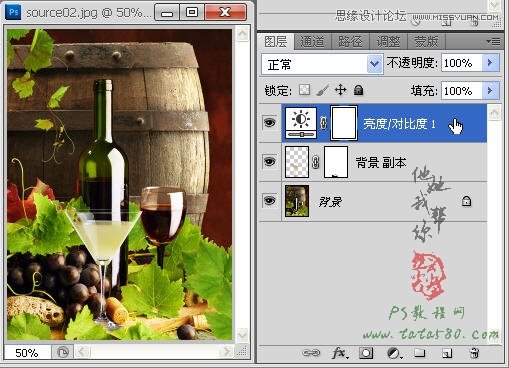Open the layers panel flyout menu
Screen dimensions: 509x368
tap(493, 41)
